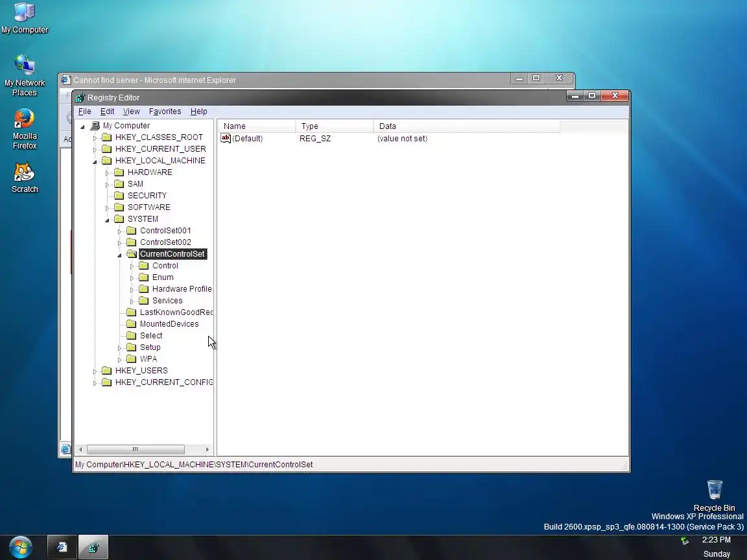This screenshot has width=747, height=560.
Task: Click the Internet Explorer status bar icon
Action: 65,449
